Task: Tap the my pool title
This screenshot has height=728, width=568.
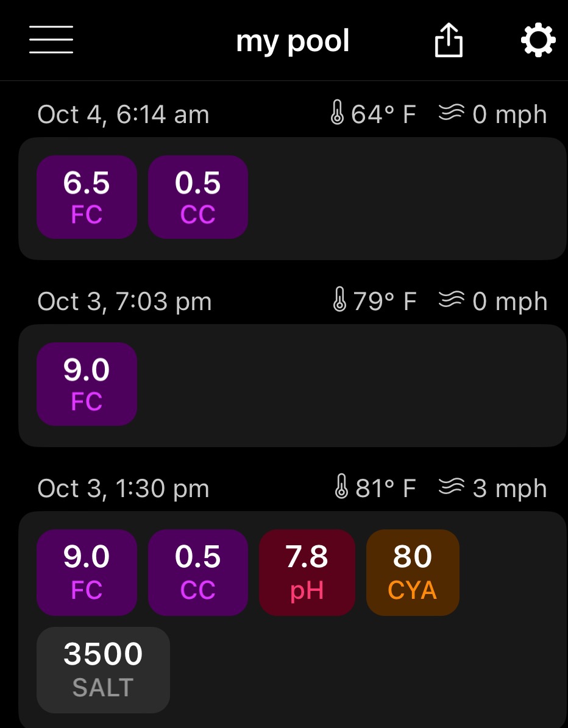Action: point(293,42)
